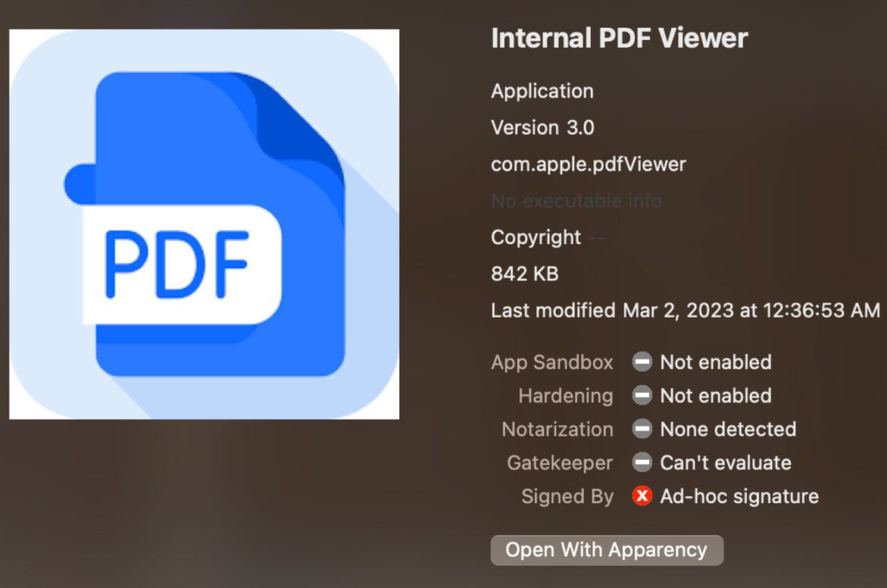
Task: Click the Last modified date line
Action: [x=685, y=310]
